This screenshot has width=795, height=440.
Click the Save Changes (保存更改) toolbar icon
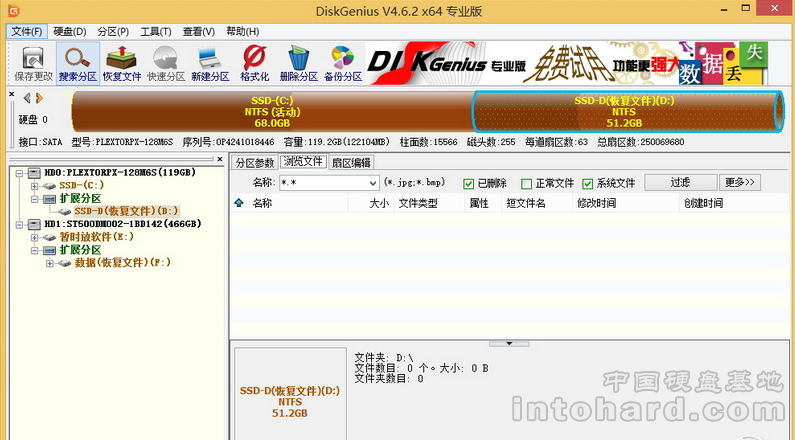(x=33, y=63)
